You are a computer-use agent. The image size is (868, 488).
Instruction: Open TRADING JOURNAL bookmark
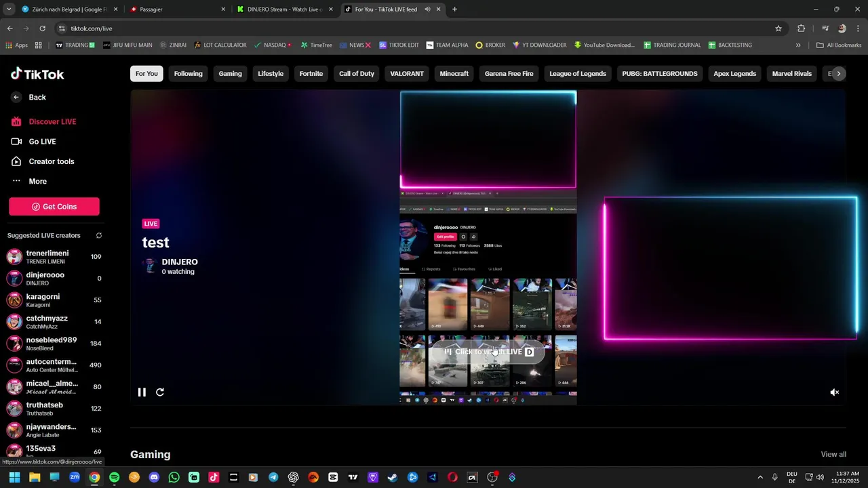tap(672, 45)
